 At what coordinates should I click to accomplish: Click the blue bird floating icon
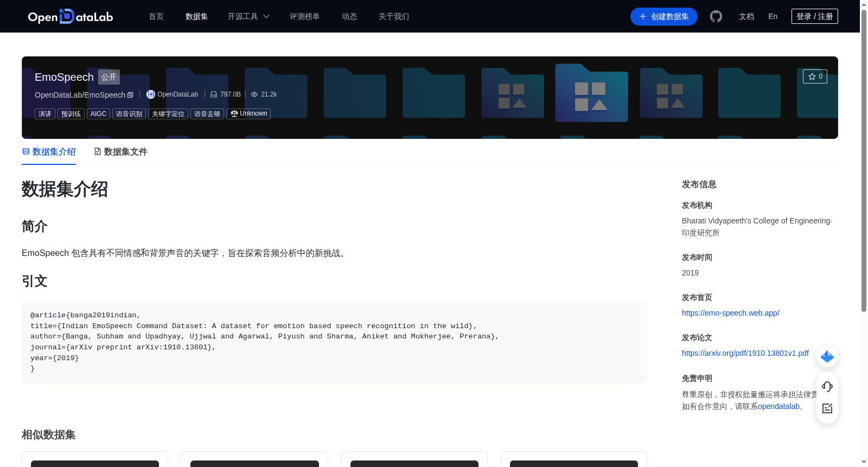point(827,356)
